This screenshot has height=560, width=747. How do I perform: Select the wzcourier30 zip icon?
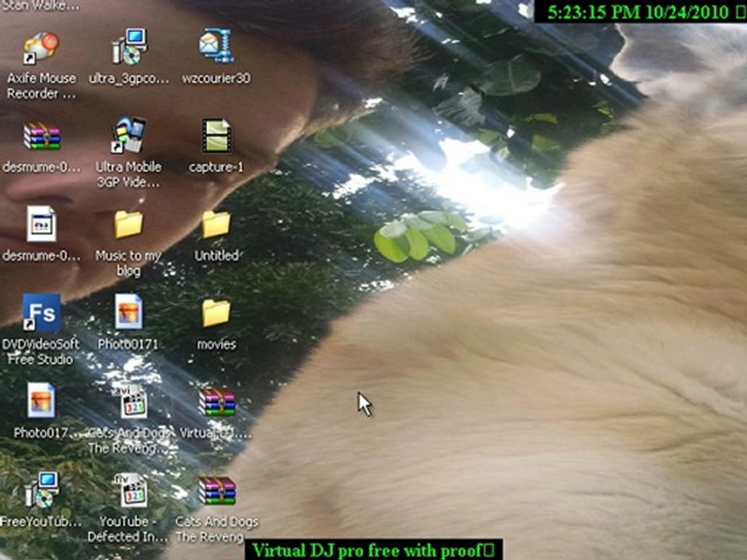point(216,46)
